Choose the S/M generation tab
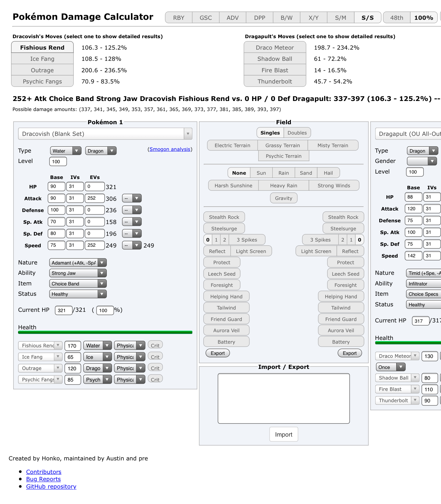The width and height of the screenshot is (441, 504). tap(341, 18)
